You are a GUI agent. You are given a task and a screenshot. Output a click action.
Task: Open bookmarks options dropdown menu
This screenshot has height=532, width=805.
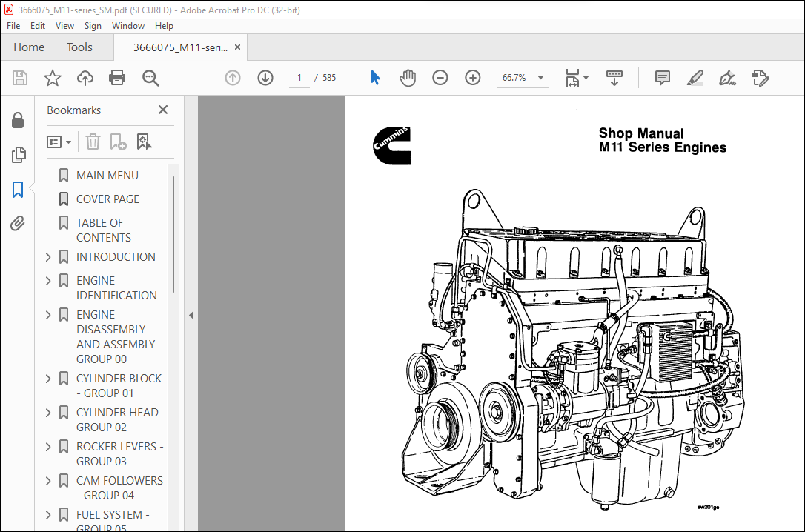59,142
